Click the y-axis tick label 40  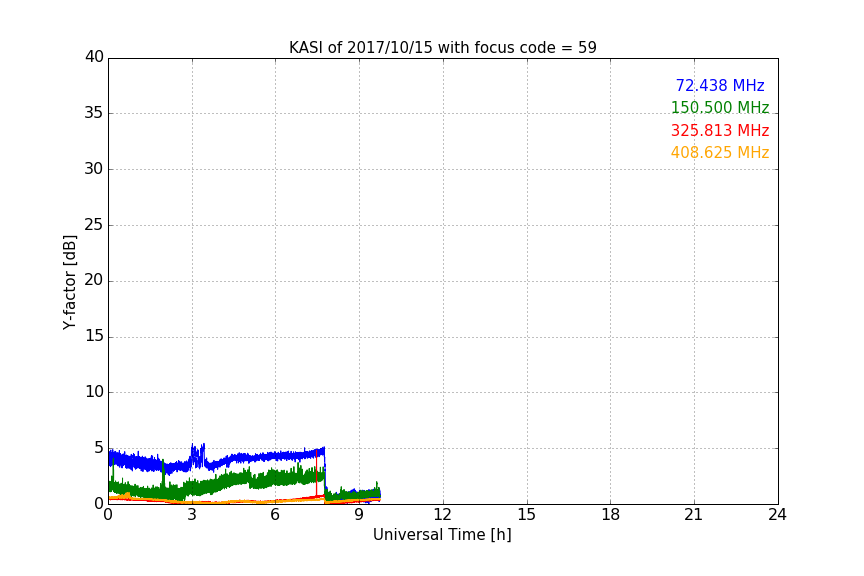[94, 57]
